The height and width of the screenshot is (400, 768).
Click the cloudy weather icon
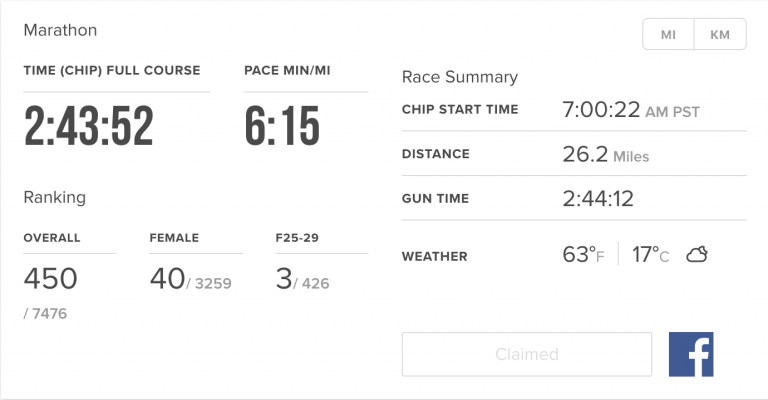pyautogui.click(x=697, y=256)
